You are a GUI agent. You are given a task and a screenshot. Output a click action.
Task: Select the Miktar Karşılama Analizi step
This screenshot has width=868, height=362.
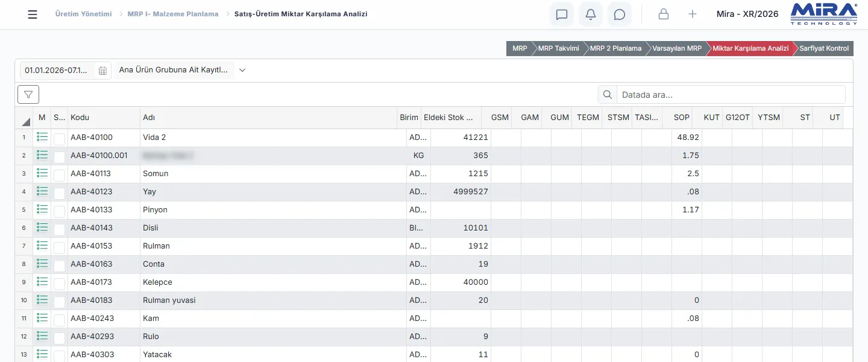(x=750, y=48)
